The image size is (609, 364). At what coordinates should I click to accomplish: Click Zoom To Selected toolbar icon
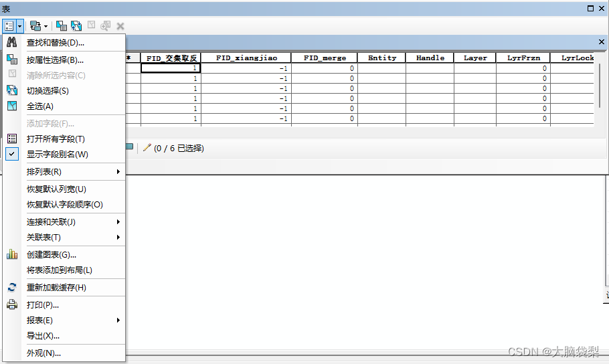click(x=105, y=26)
